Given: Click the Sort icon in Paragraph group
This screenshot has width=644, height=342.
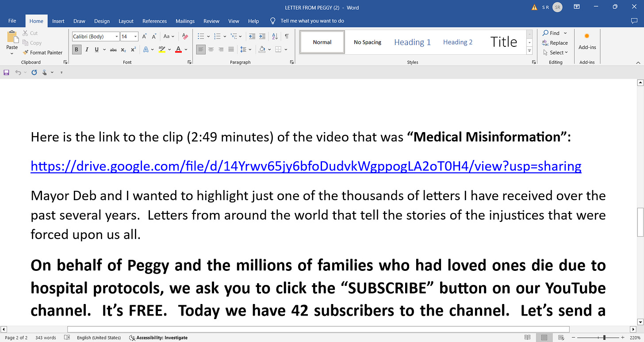Looking at the screenshot, I should [x=275, y=37].
